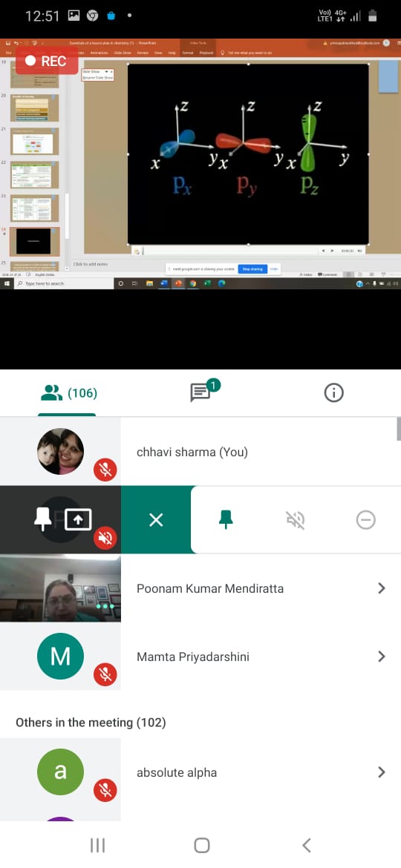
Task: Tap the red REC recording indicator
Action: (47, 61)
